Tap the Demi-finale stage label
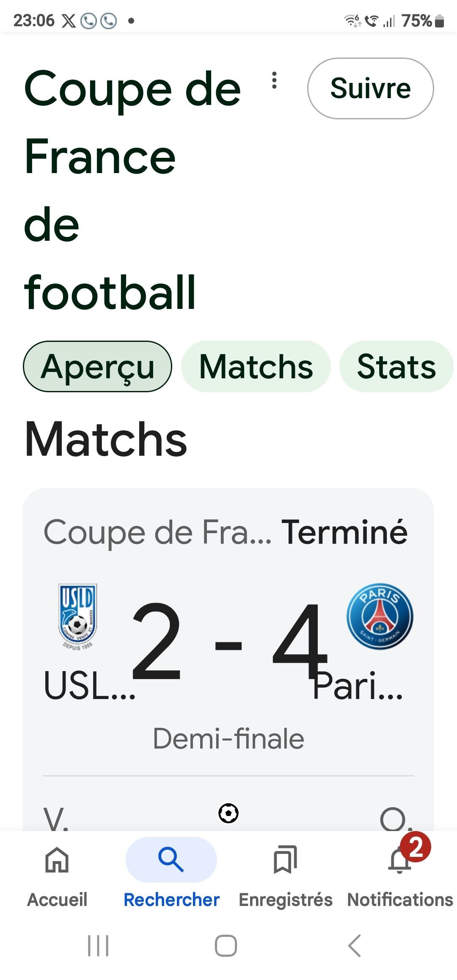 pos(228,739)
